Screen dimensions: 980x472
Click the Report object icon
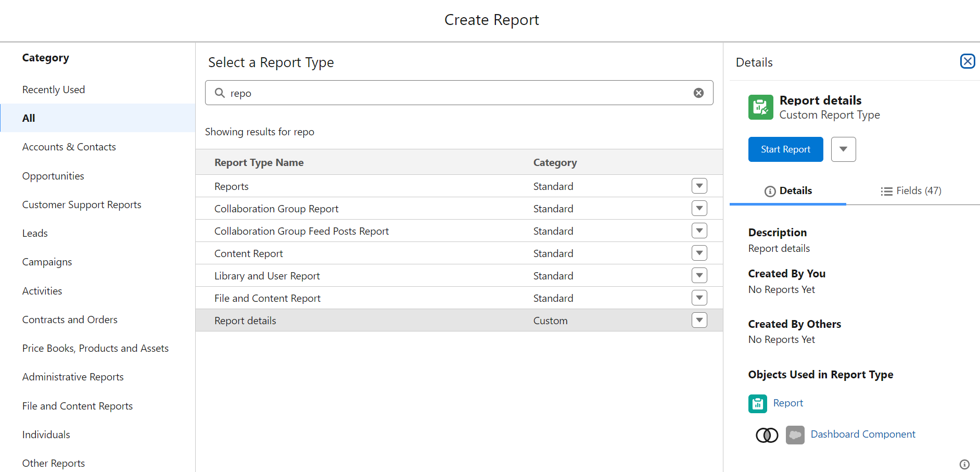coord(757,403)
